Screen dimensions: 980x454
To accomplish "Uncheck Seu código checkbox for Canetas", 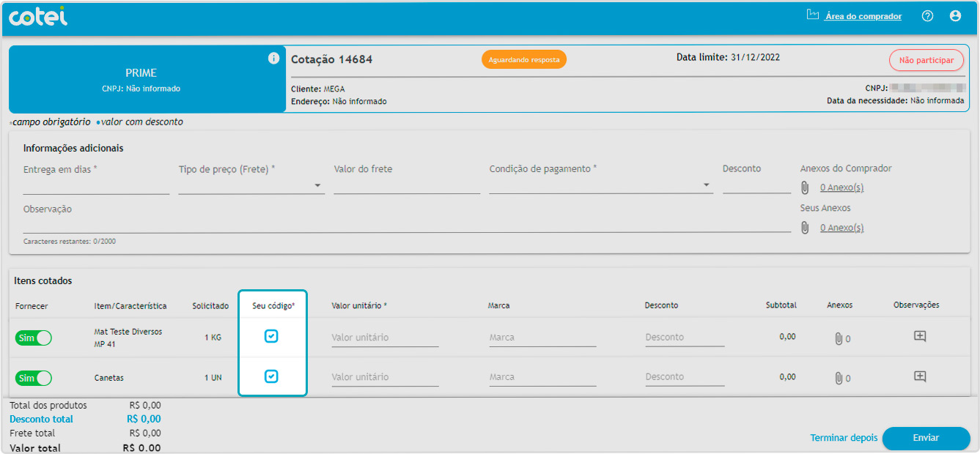I will pyautogui.click(x=271, y=376).
